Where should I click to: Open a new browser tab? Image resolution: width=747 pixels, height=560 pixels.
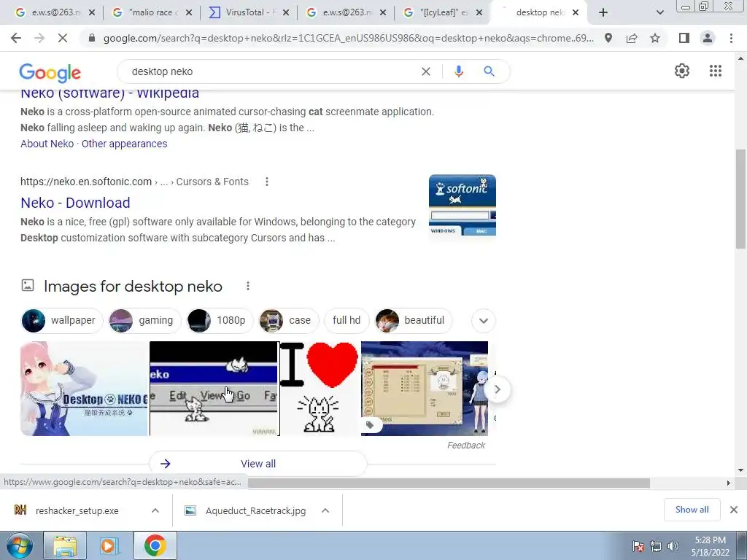pos(603,12)
